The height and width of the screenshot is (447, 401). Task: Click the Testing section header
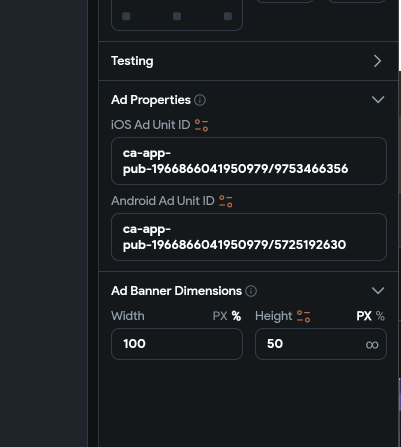click(249, 61)
